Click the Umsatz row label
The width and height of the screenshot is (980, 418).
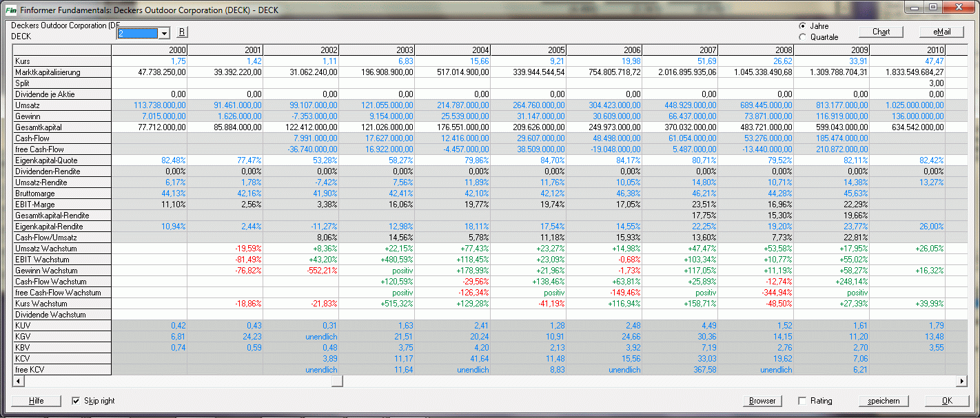[x=62, y=105]
